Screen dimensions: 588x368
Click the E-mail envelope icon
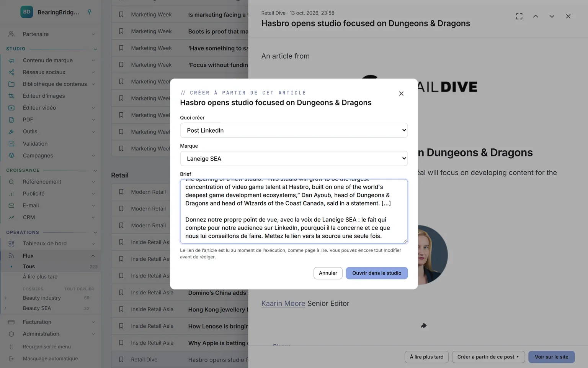coord(11,205)
